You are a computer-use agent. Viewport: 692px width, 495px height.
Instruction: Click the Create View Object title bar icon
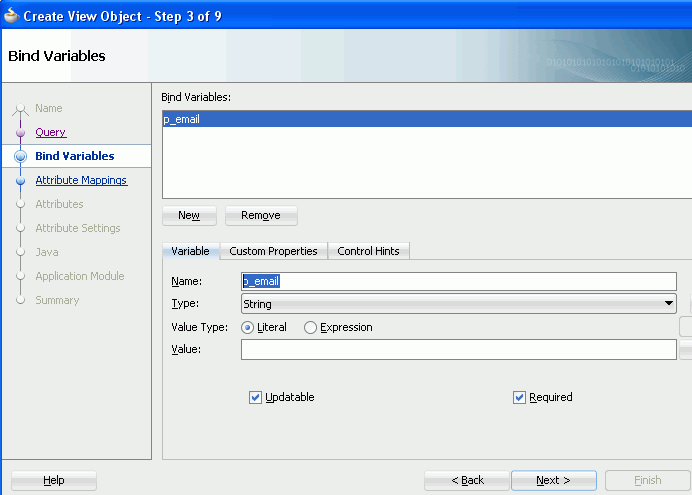pos(11,15)
